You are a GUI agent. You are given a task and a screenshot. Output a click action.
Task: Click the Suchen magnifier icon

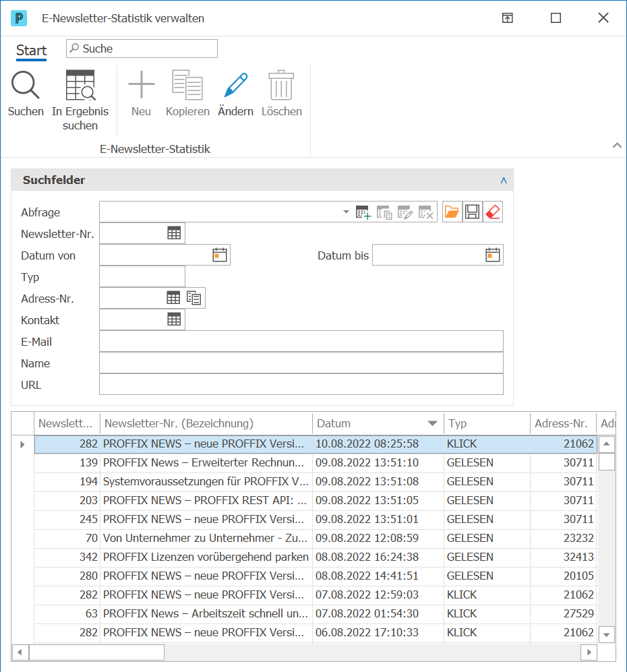(26, 85)
